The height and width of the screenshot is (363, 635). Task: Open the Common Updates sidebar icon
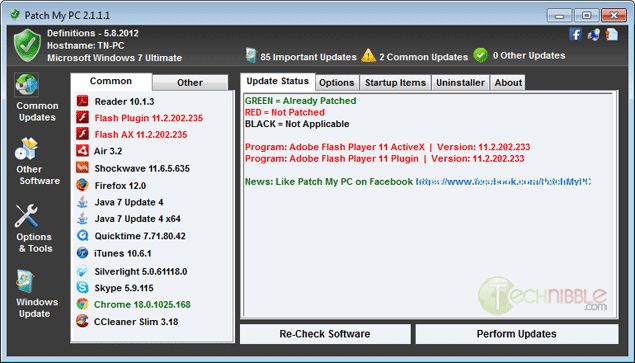27,85
